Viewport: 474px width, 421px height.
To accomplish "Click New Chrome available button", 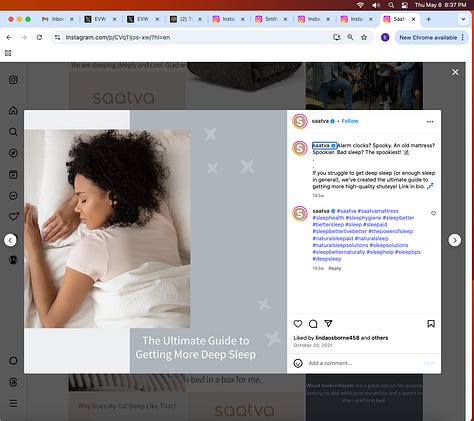I will pyautogui.click(x=428, y=38).
